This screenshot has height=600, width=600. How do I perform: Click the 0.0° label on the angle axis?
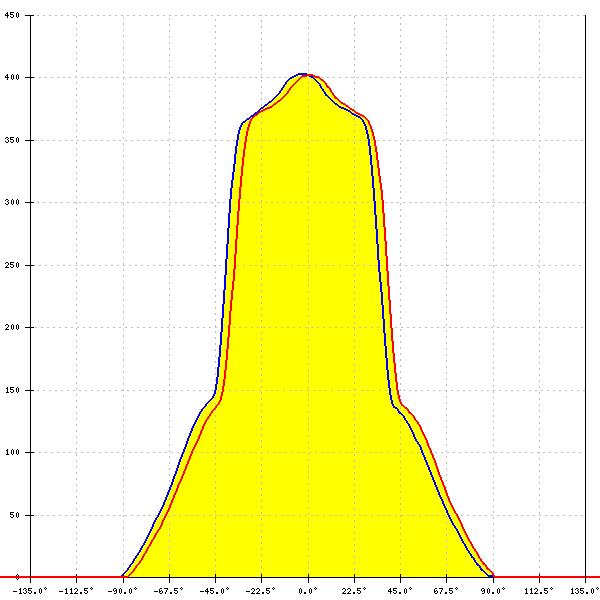click(308, 591)
